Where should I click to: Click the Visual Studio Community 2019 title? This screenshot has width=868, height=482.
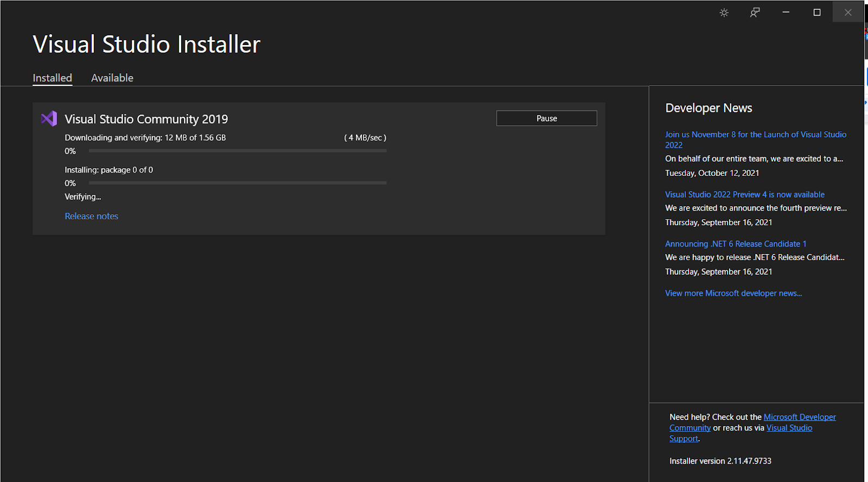146,119
